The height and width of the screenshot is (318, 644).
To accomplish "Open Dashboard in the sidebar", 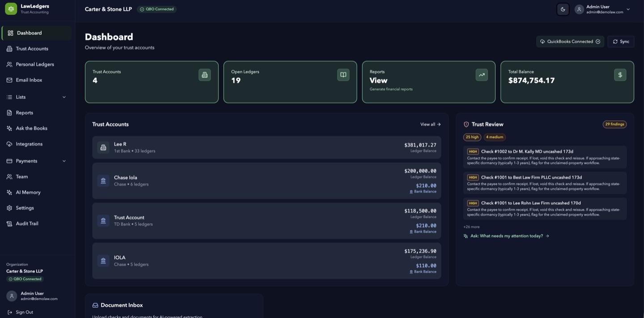I will (36, 33).
